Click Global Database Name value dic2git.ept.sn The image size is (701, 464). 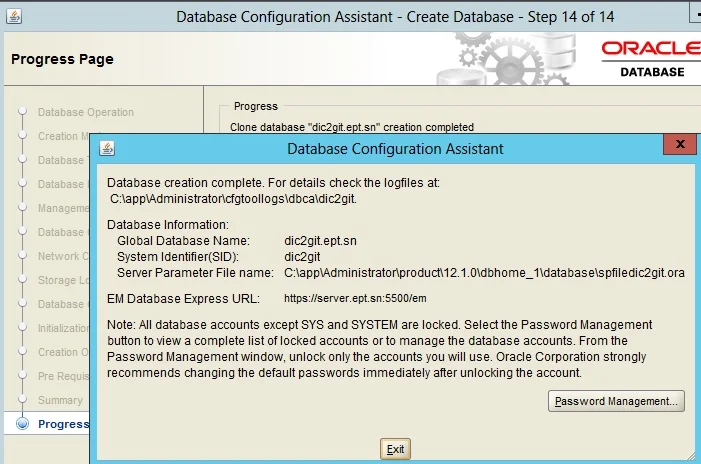click(x=321, y=241)
